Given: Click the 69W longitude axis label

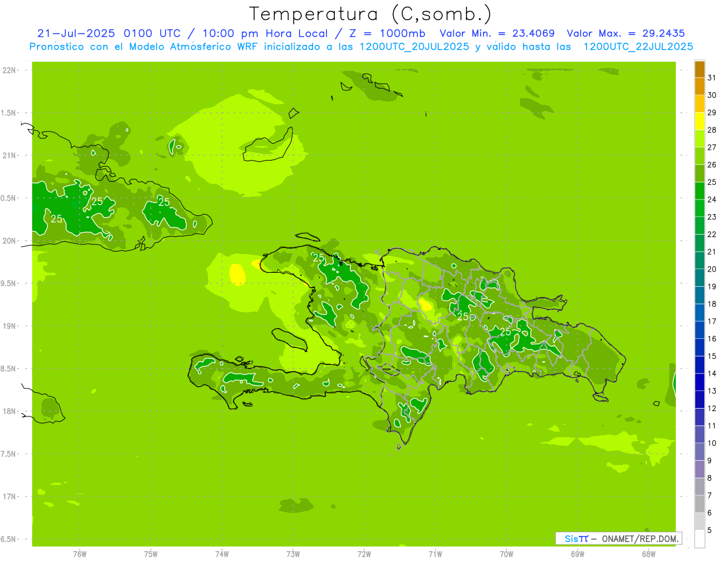Looking at the screenshot, I should pyautogui.click(x=578, y=554).
